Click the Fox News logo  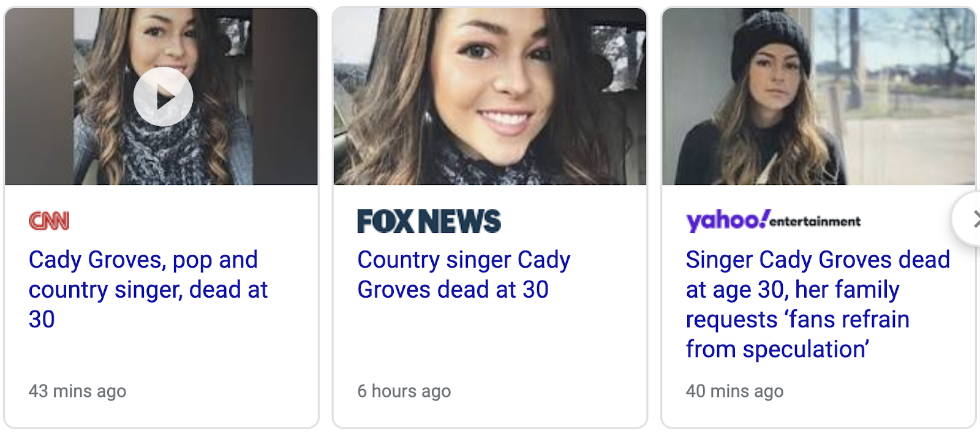click(429, 221)
